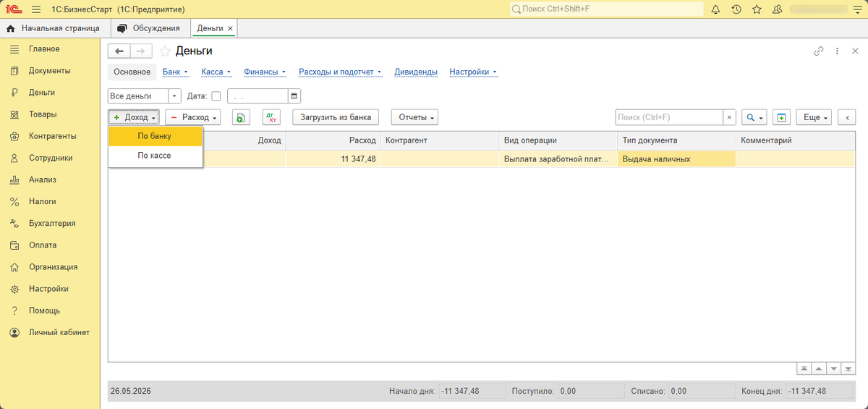Open Личный кабинет in sidebar

click(50, 332)
